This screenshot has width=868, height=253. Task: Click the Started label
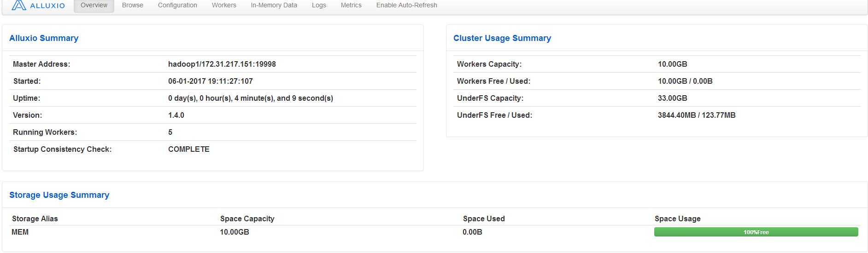click(27, 81)
